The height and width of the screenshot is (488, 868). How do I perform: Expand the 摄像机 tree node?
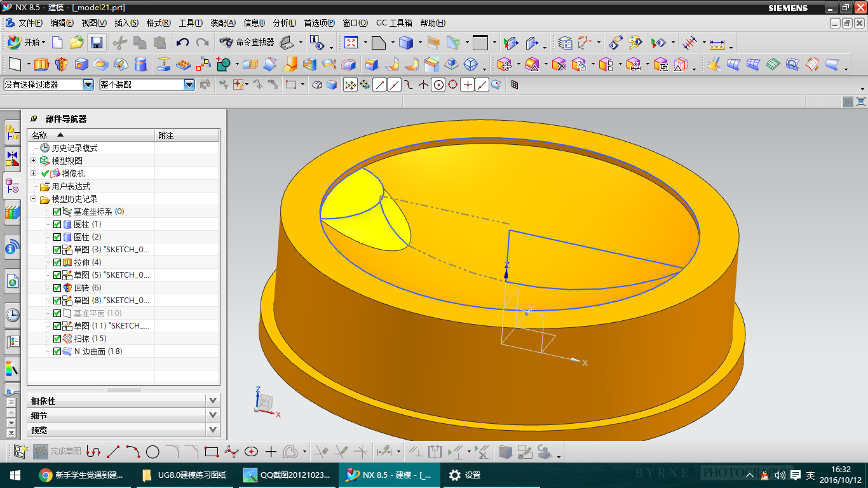(34, 173)
